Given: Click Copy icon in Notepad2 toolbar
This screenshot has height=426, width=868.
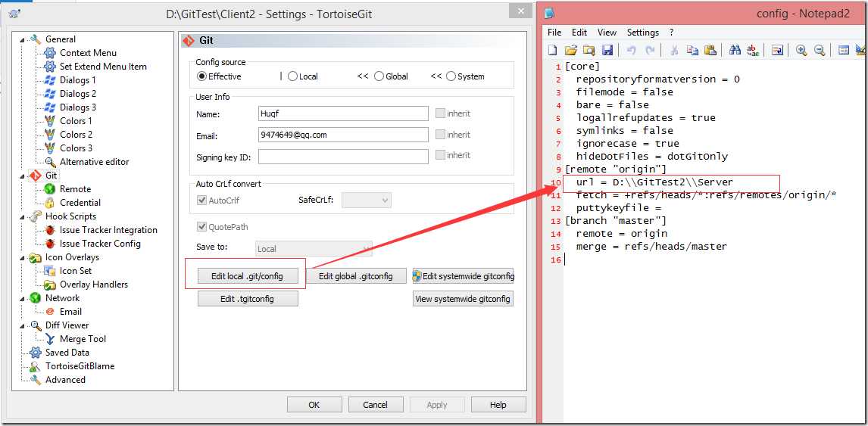Looking at the screenshot, I should coord(692,51).
